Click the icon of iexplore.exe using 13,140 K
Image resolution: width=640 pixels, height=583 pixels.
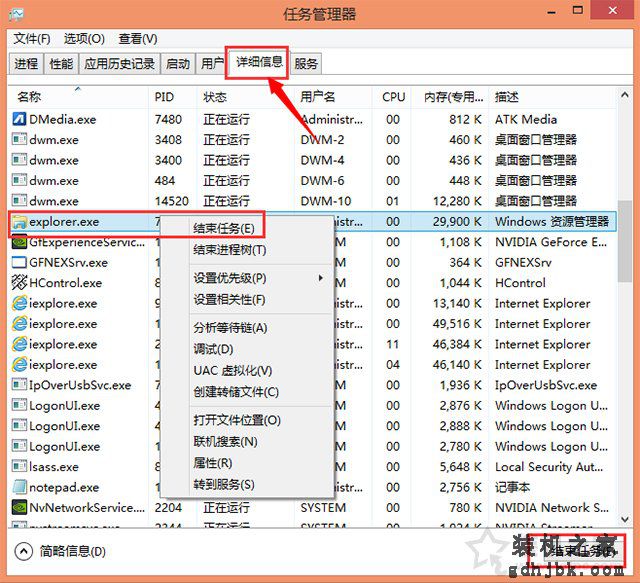point(19,303)
